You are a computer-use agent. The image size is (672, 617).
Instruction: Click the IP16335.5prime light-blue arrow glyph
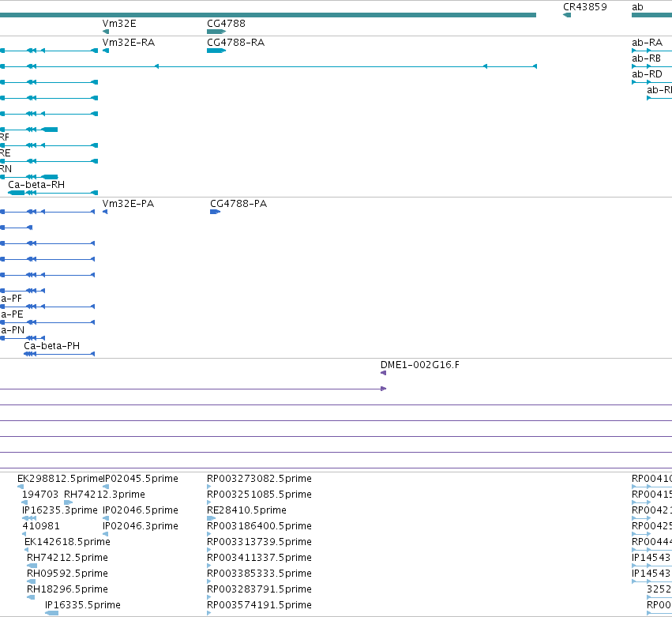pos(51,613)
